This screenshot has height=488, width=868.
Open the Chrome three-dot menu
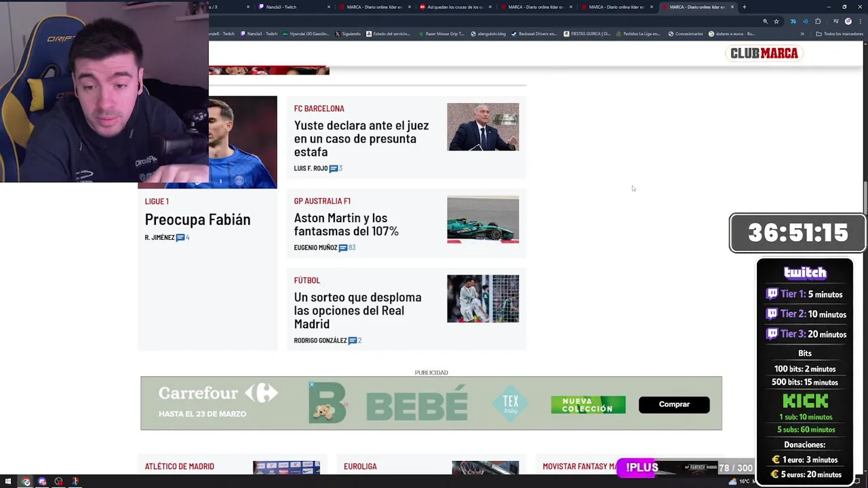pos(859,21)
